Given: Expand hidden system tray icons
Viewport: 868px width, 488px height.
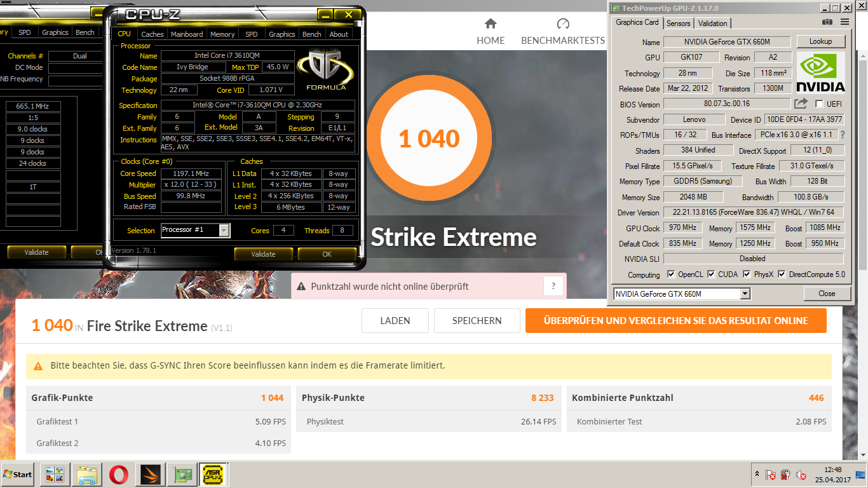Looking at the screenshot, I should [756, 474].
